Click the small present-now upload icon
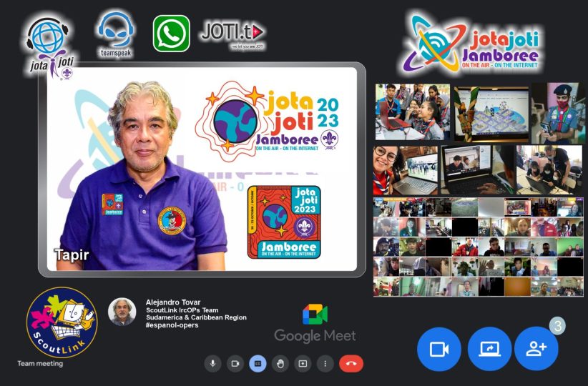The width and height of the screenshot is (588, 386). coord(303,364)
